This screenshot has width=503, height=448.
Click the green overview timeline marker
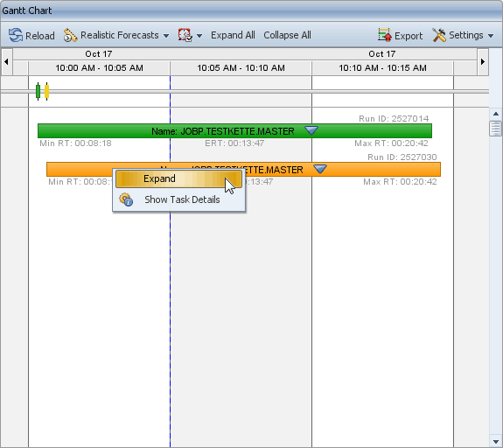tap(38, 92)
